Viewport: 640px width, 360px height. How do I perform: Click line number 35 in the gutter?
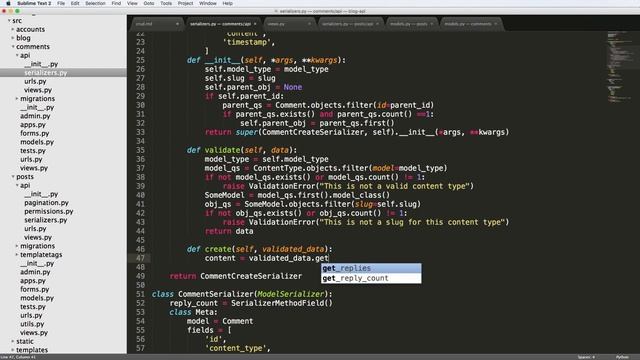(140, 150)
